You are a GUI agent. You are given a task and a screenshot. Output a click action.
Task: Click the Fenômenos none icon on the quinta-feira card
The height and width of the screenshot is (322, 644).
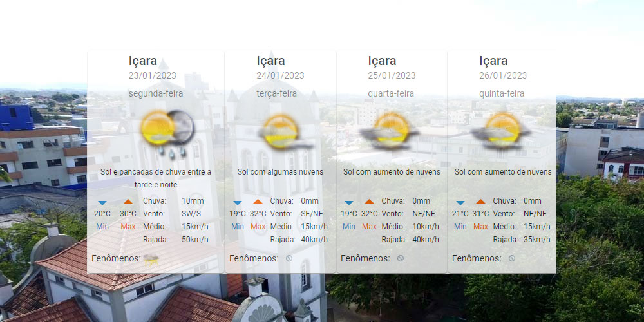[x=512, y=258]
